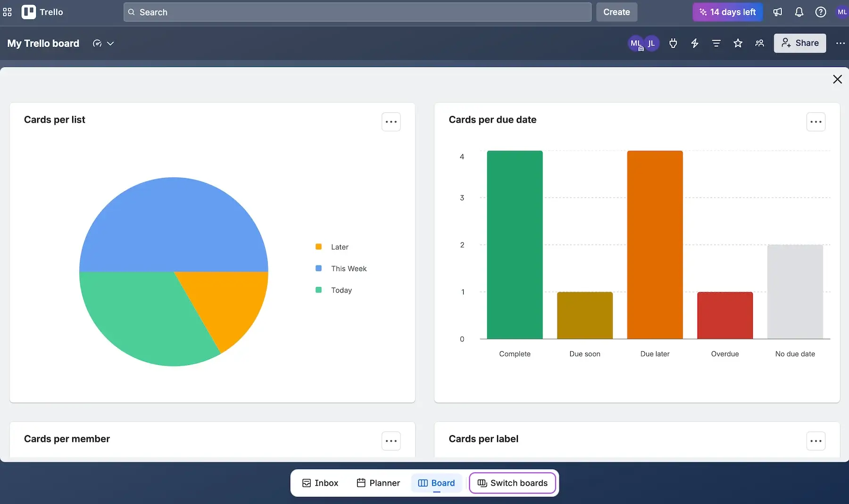Click the Later legend label
The image size is (849, 504).
tap(340, 247)
